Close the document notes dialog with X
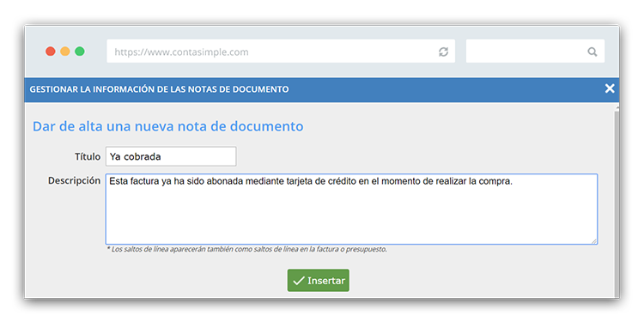Viewport: 644px width, 328px height. [610, 88]
